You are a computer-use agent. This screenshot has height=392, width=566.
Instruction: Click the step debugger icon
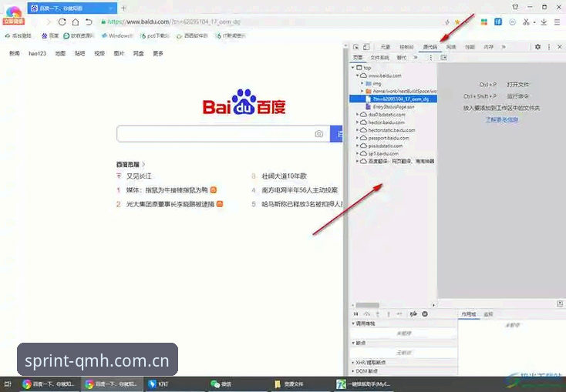click(x=399, y=314)
